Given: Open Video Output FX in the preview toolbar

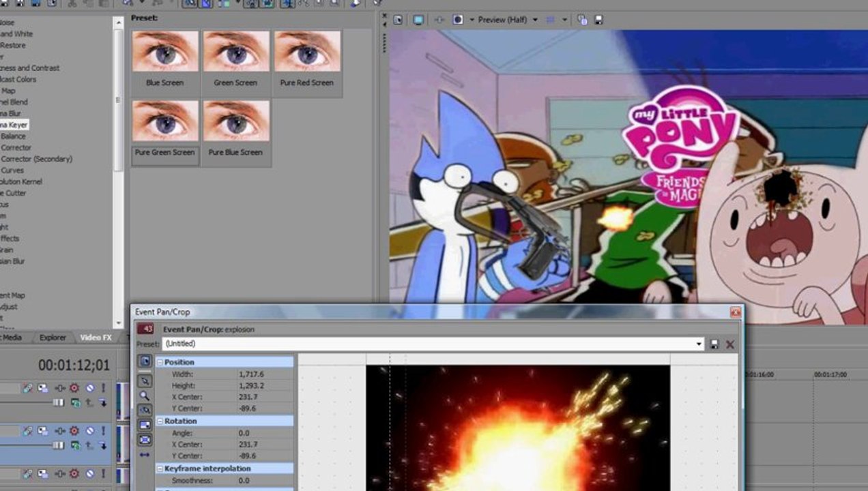Looking at the screenshot, I should 439,20.
